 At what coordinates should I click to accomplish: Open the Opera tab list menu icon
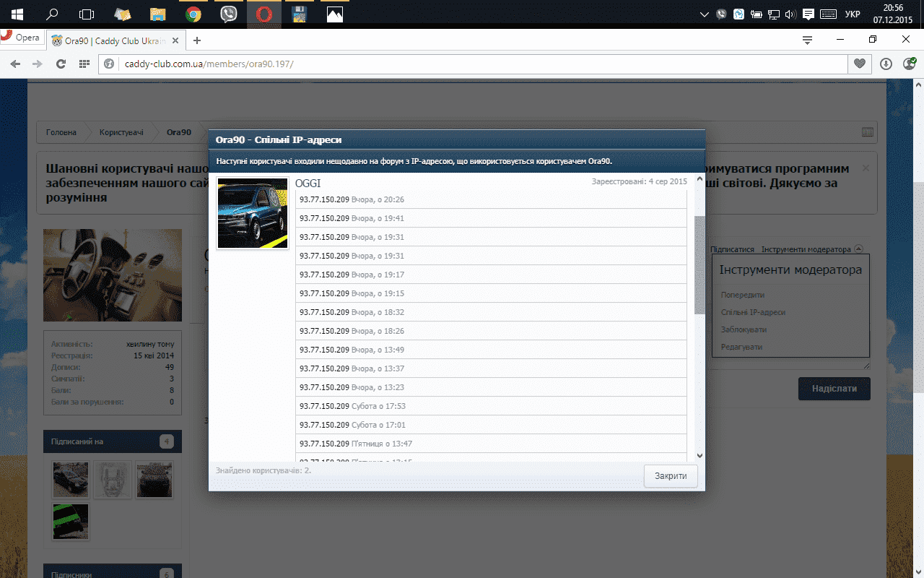click(x=807, y=40)
